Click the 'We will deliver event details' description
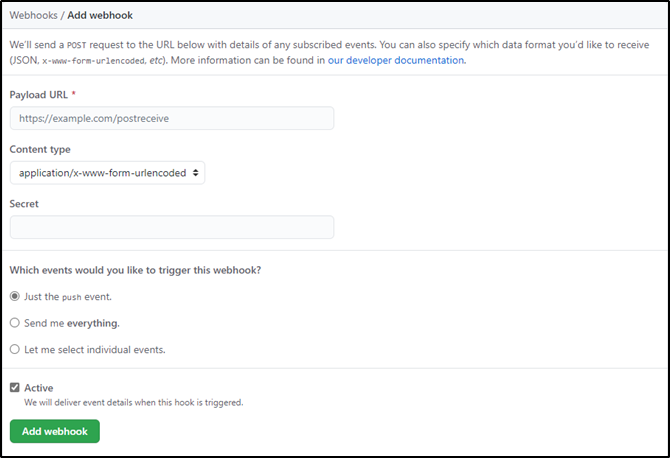This screenshot has height=458, width=670. point(133,403)
